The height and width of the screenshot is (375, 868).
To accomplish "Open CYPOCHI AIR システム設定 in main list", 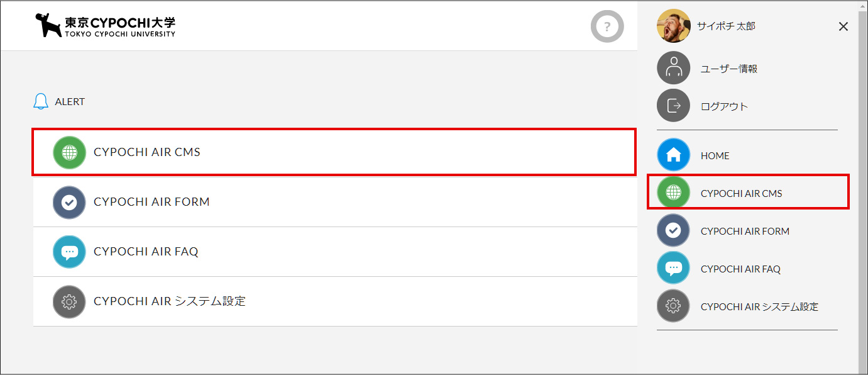I will (x=335, y=301).
